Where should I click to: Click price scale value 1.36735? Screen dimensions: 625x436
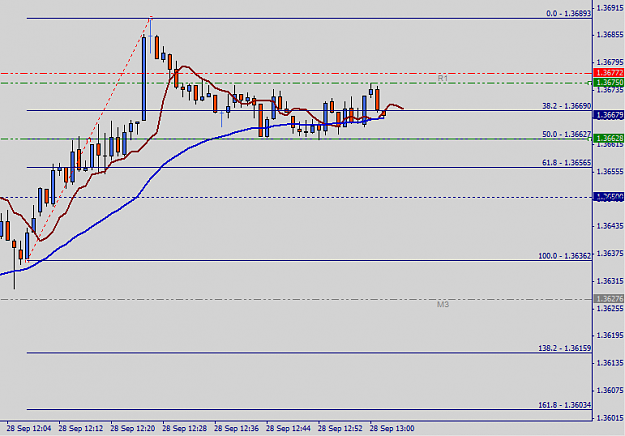610,90
